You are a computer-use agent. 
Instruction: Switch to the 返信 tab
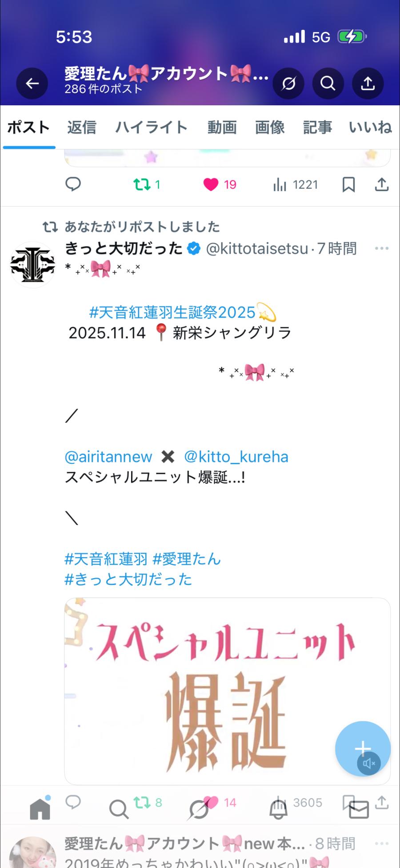82,127
